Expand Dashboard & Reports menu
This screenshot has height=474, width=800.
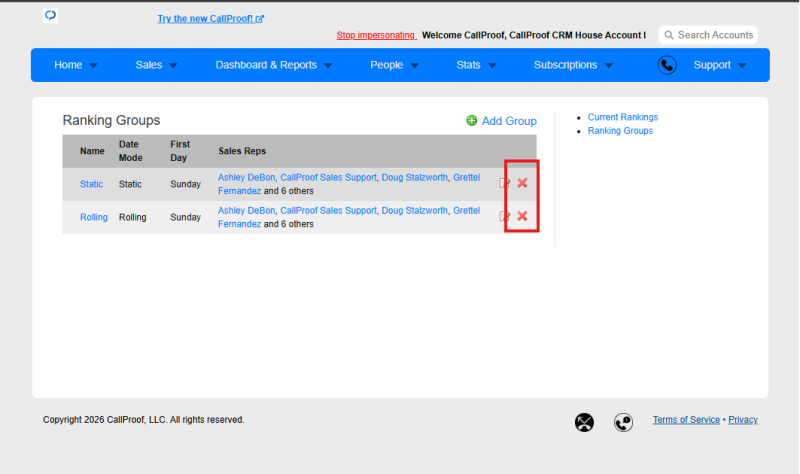(273, 65)
